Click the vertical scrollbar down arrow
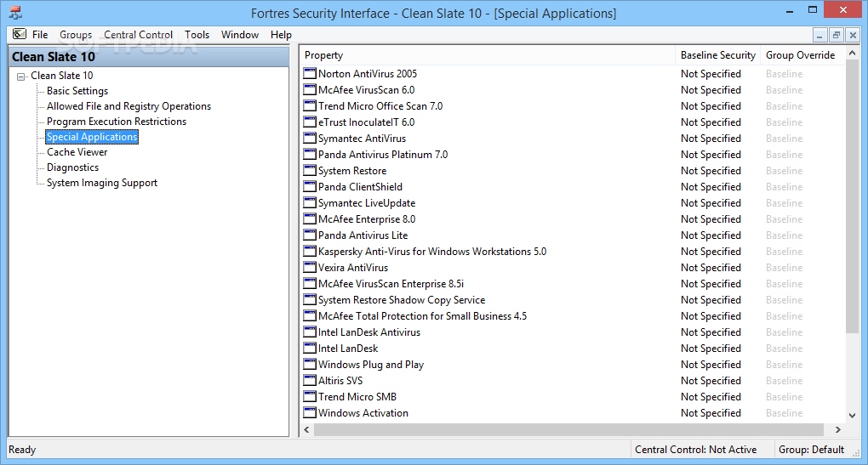The width and height of the screenshot is (868, 465). (x=852, y=415)
